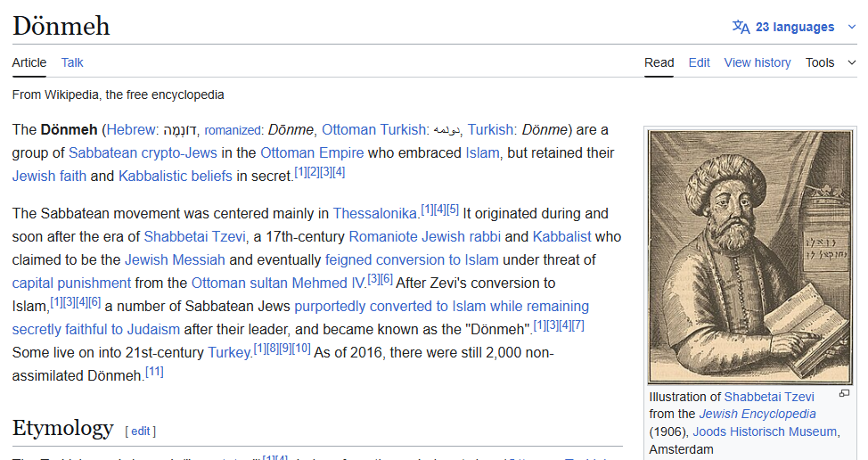868x460 pixels.
Task: Open the Ottoman sultan link
Action: coord(240,283)
